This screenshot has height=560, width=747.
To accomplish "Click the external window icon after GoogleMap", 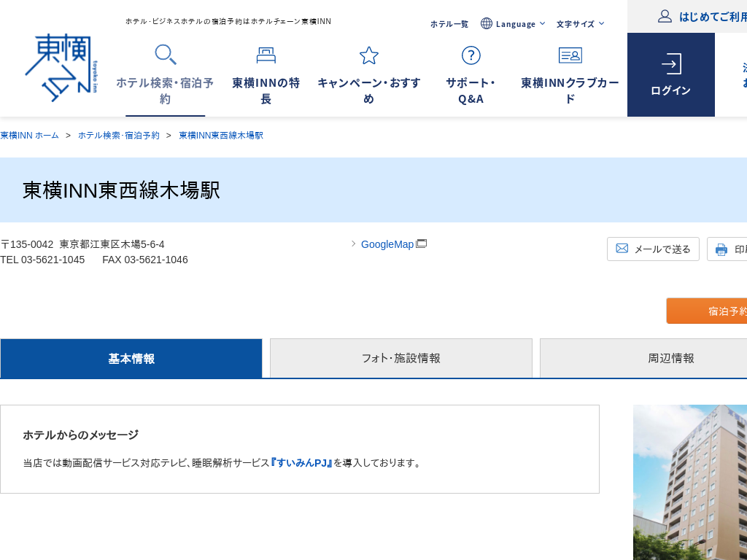I will (x=421, y=244).
